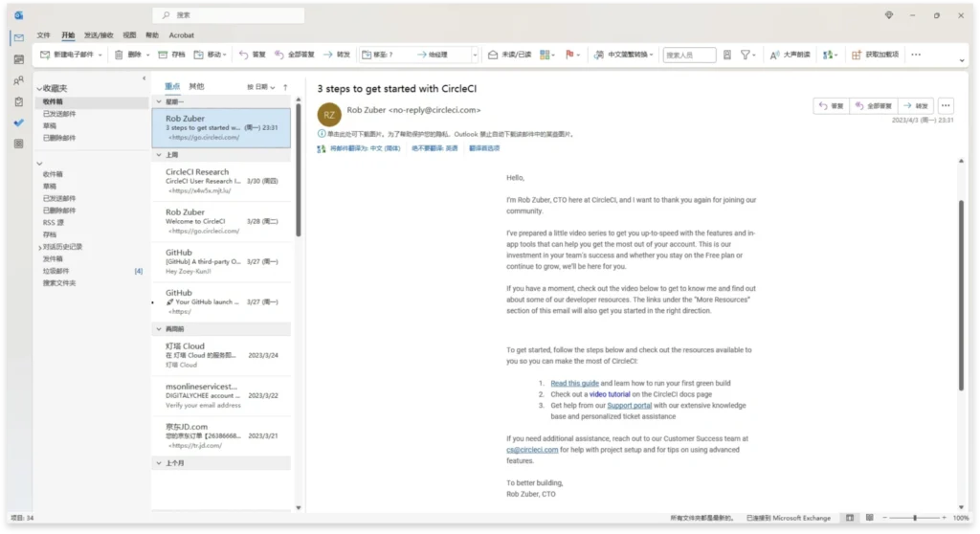Open the 文件 file menu
980x534 pixels.
(x=43, y=35)
